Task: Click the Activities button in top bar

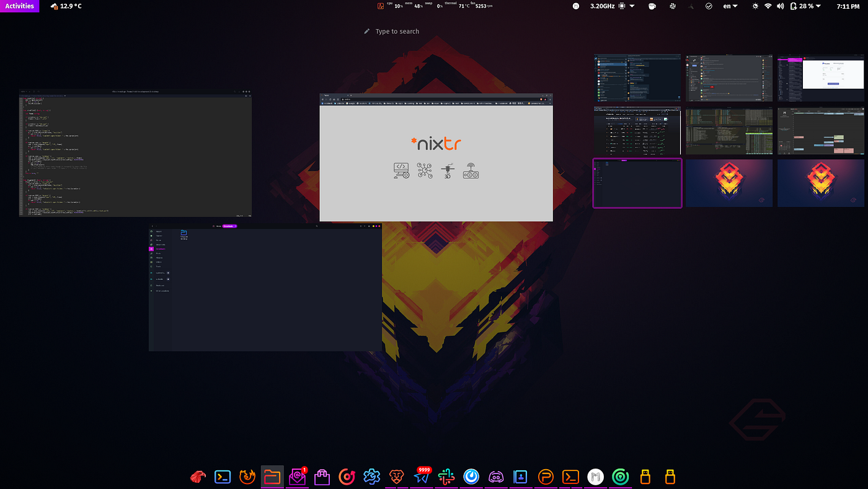Action: (x=19, y=6)
